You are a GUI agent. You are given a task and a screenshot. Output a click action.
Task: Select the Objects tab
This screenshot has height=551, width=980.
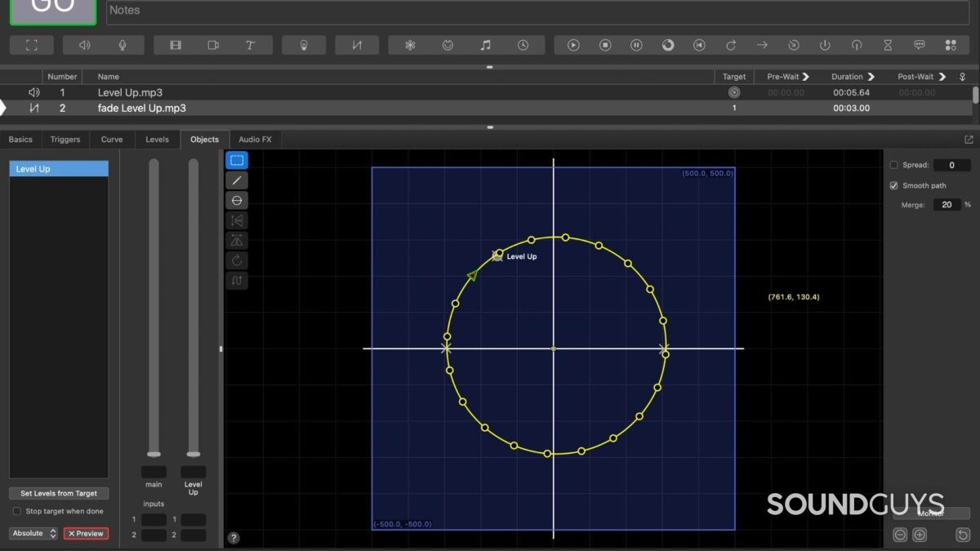tap(204, 140)
